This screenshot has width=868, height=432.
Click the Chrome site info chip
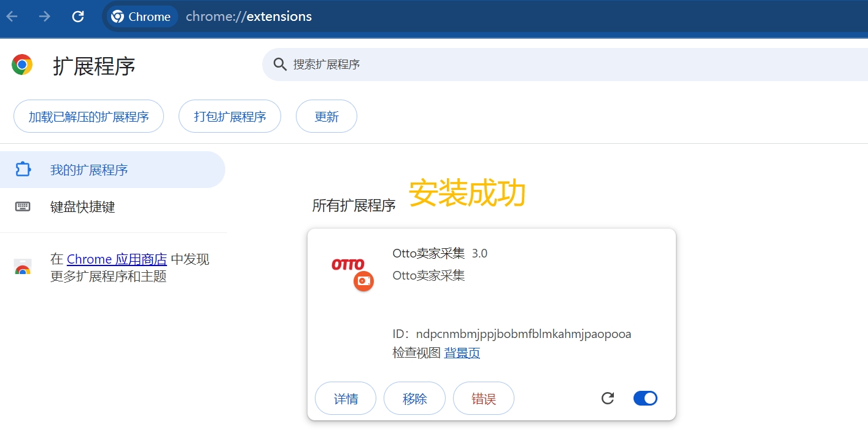tap(142, 17)
